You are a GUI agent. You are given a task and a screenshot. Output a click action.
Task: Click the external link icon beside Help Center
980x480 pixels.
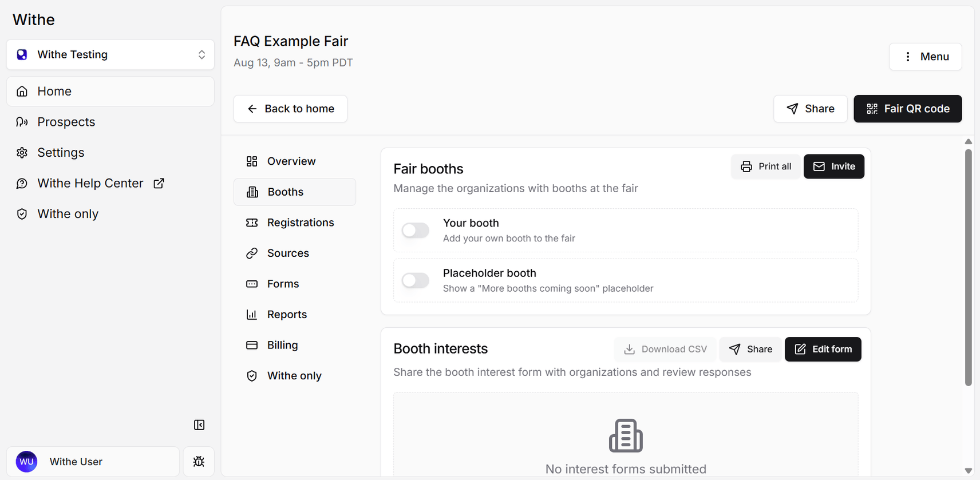coord(159,183)
